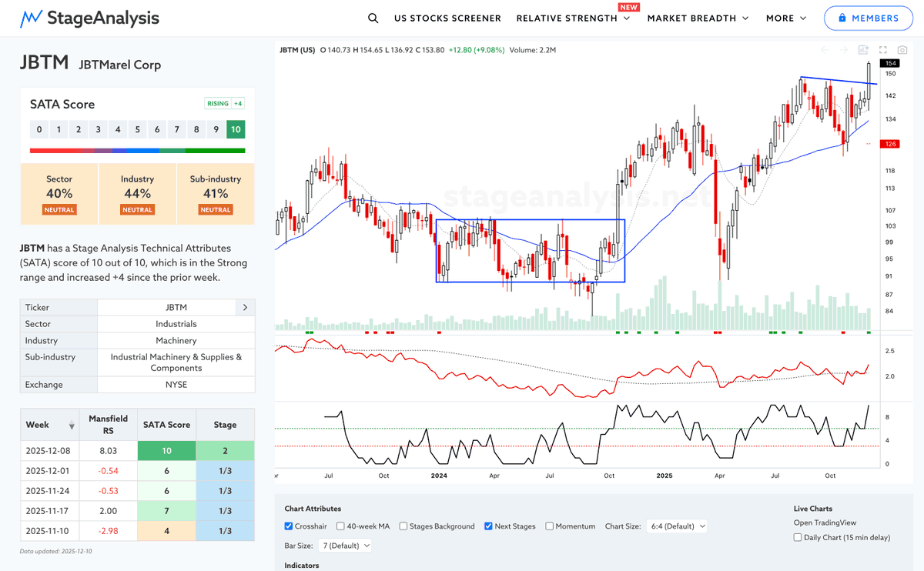This screenshot has width=924, height=571.
Task: Enable Daily Chart (15 min delay) checkbox
Action: 798,537
